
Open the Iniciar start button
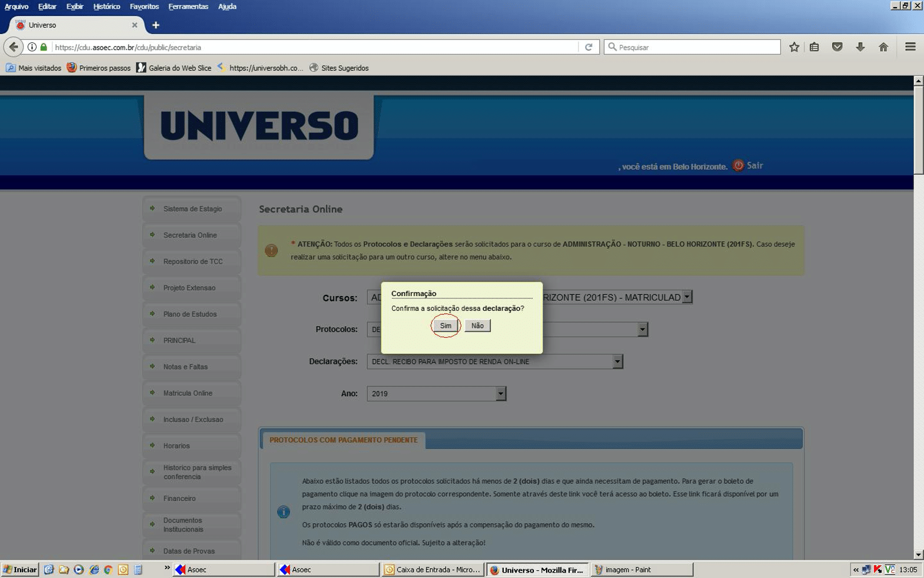20,569
